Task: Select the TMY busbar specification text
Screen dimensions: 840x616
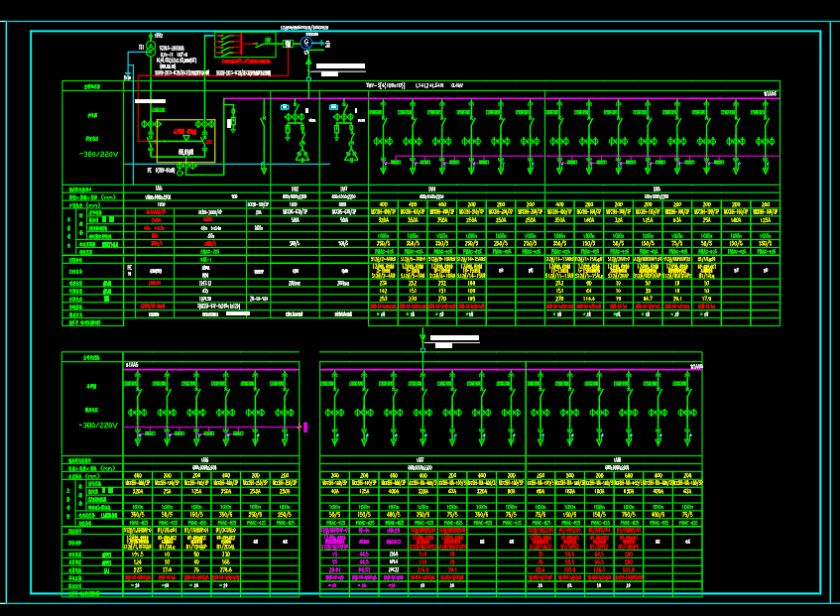Action: (x=415, y=85)
